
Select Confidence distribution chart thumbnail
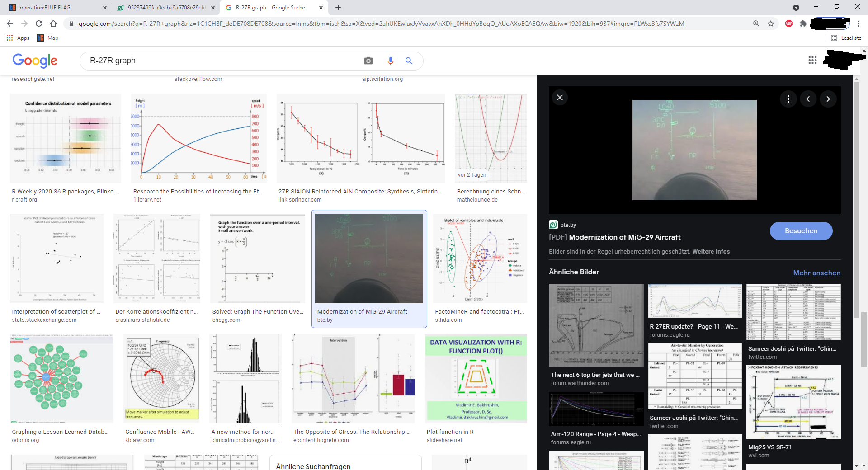(x=66, y=138)
